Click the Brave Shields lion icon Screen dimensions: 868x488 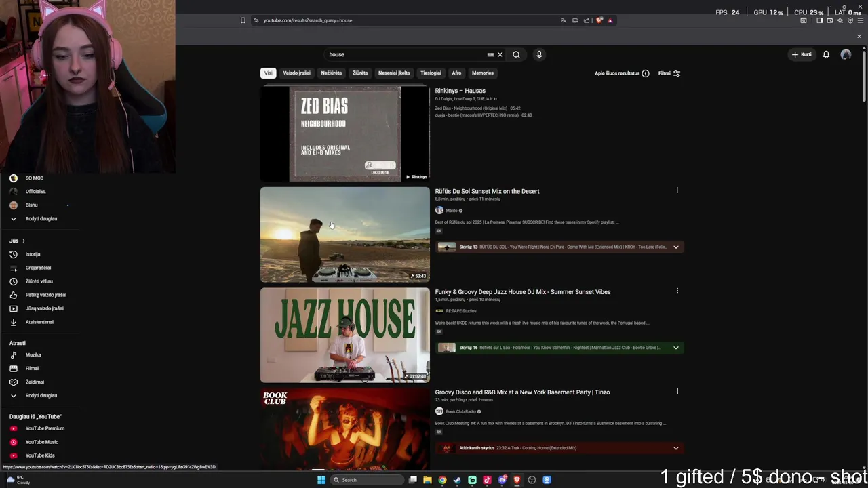pos(599,20)
